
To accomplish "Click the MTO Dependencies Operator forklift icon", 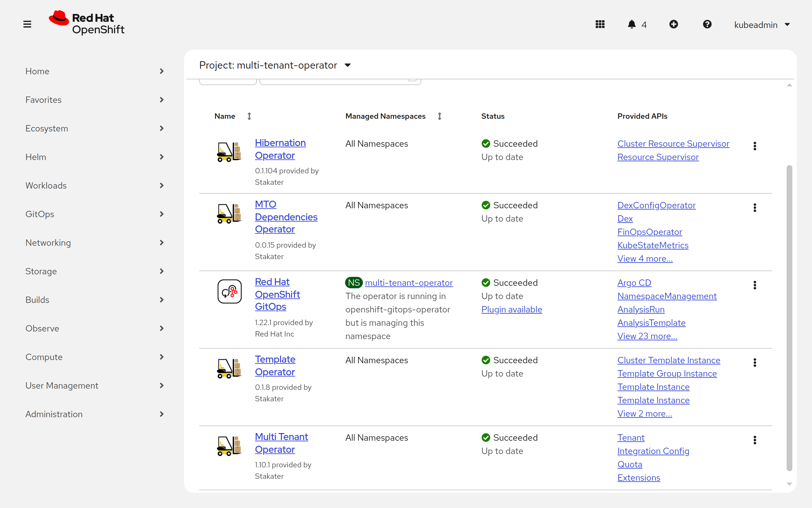I will point(230,214).
